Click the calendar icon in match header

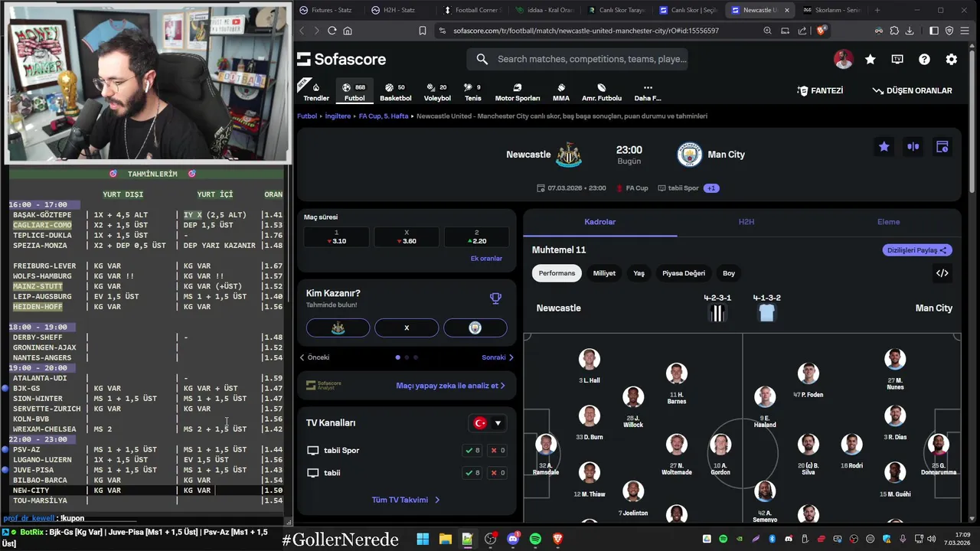tap(942, 146)
